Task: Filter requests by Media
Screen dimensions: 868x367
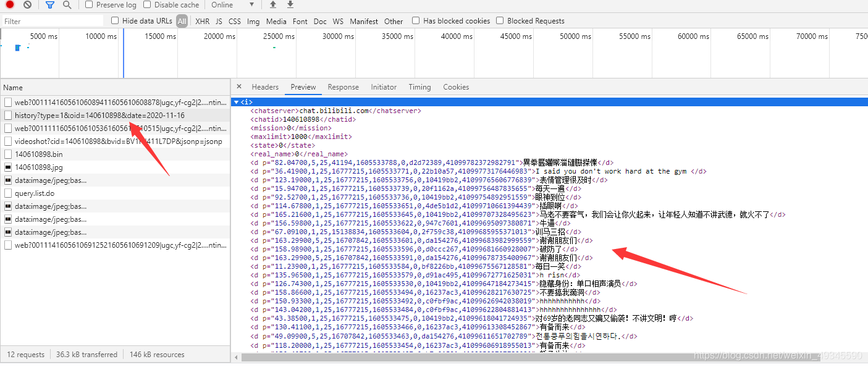Action: click(x=276, y=21)
